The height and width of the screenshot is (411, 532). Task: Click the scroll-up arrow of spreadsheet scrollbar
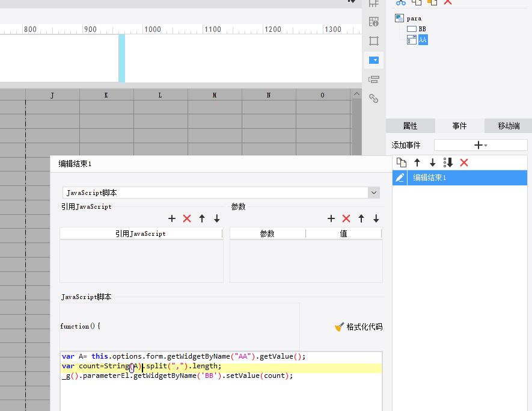click(356, 94)
